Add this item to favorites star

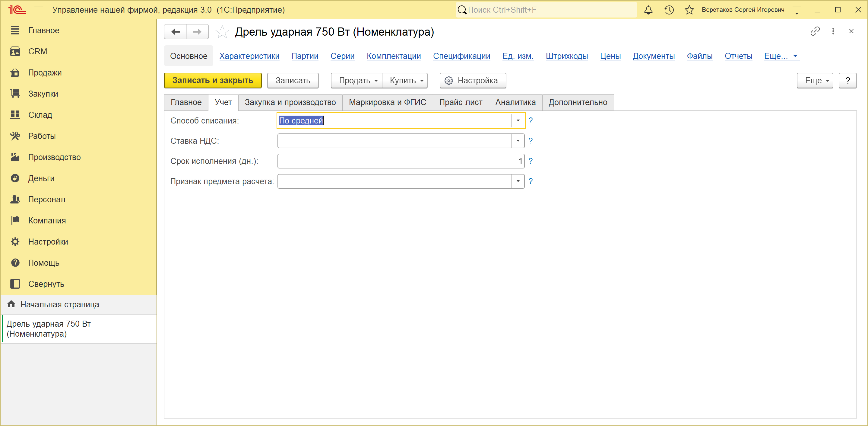222,32
